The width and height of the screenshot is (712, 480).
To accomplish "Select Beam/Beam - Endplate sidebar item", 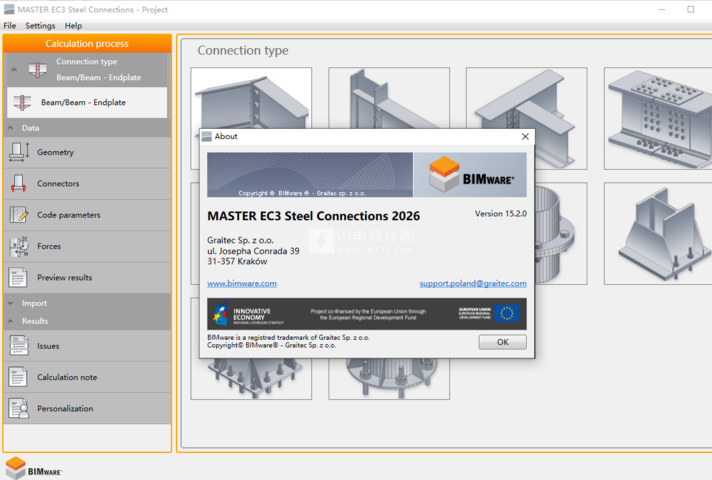I will pyautogui.click(x=87, y=102).
